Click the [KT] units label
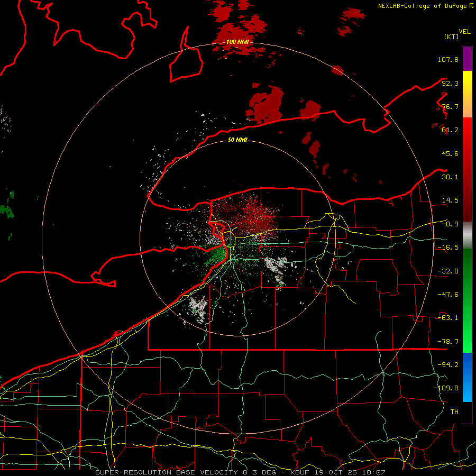 click(x=452, y=36)
